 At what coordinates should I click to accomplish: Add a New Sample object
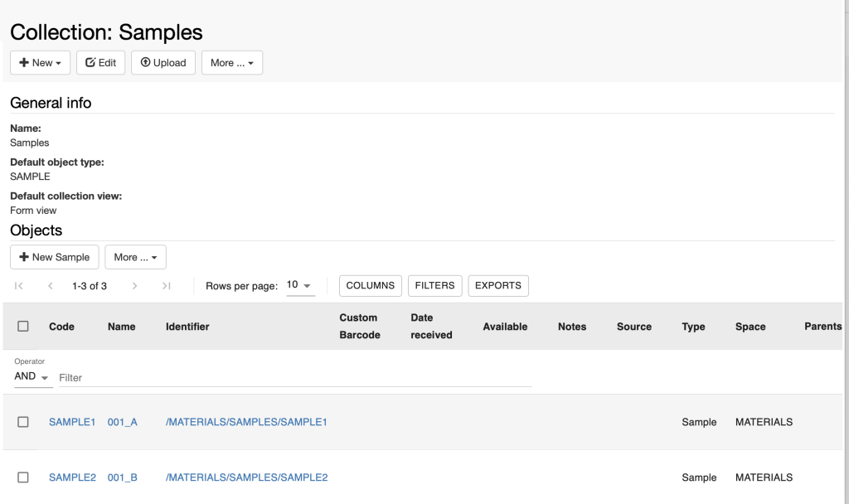click(x=54, y=257)
